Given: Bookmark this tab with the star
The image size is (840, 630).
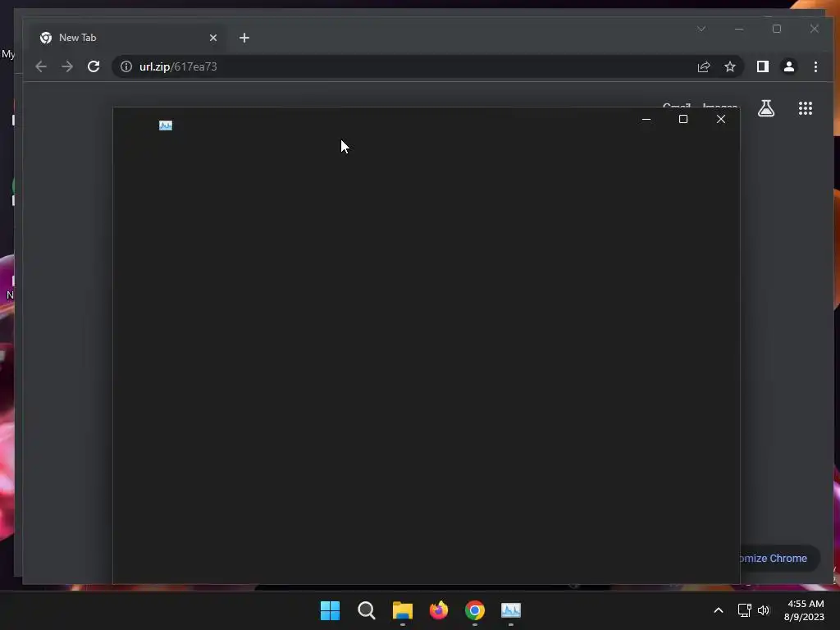Looking at the screenshot, I should pos(729,66).
